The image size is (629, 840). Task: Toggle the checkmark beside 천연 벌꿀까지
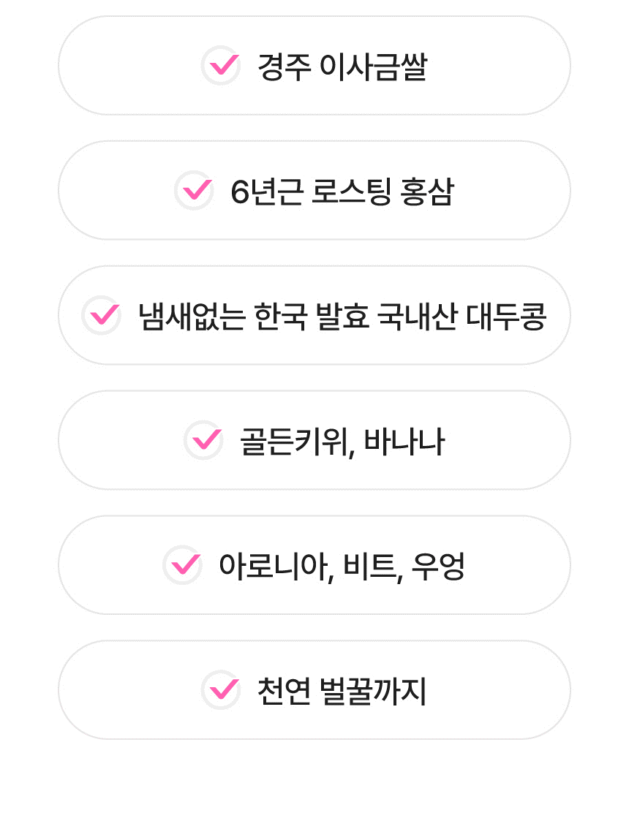(221, 690)
